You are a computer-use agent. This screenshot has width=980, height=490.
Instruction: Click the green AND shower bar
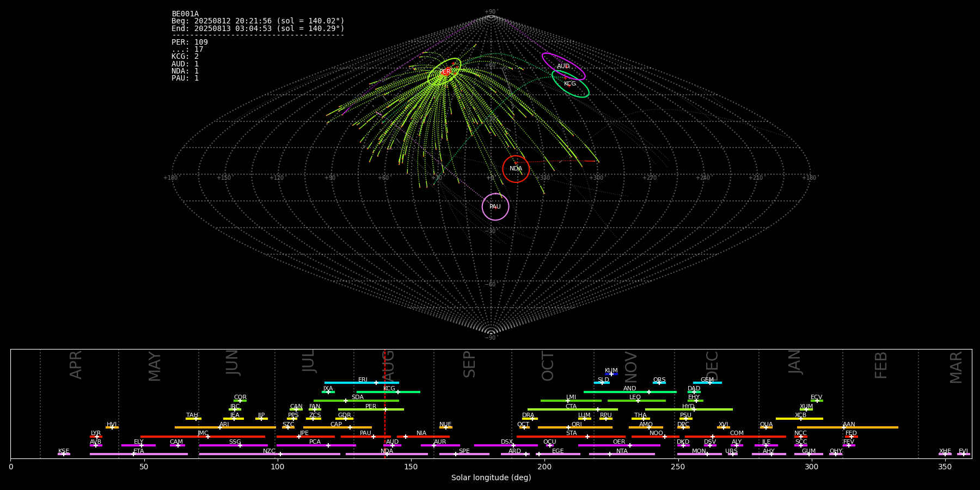(x=630, y=391)
